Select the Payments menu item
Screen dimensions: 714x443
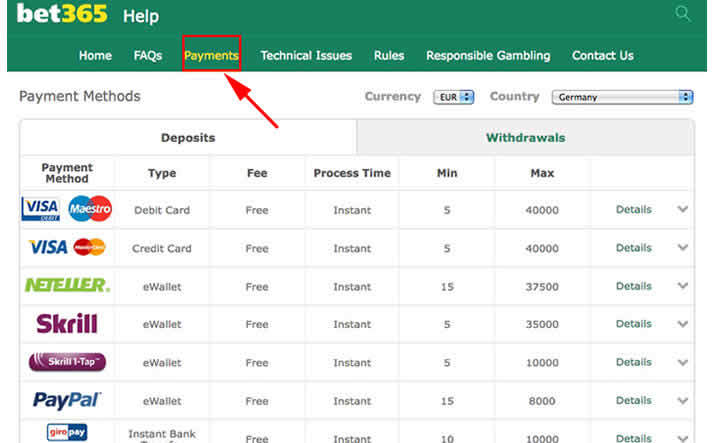[211, 56]
